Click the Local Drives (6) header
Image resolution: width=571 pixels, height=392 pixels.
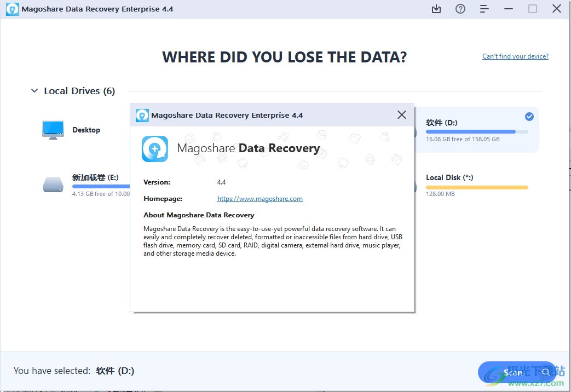[x=79, y=91]
